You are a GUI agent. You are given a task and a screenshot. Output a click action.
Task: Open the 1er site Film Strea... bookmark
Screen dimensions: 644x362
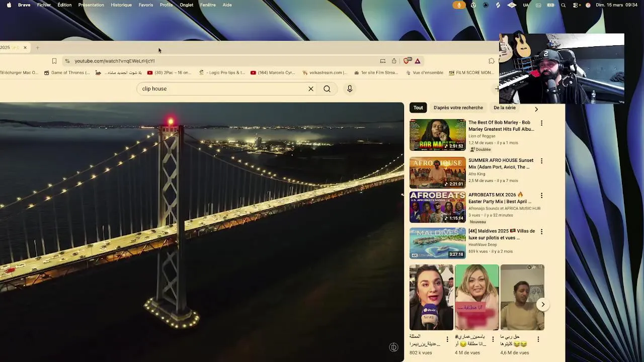click(x=376, y=72)
